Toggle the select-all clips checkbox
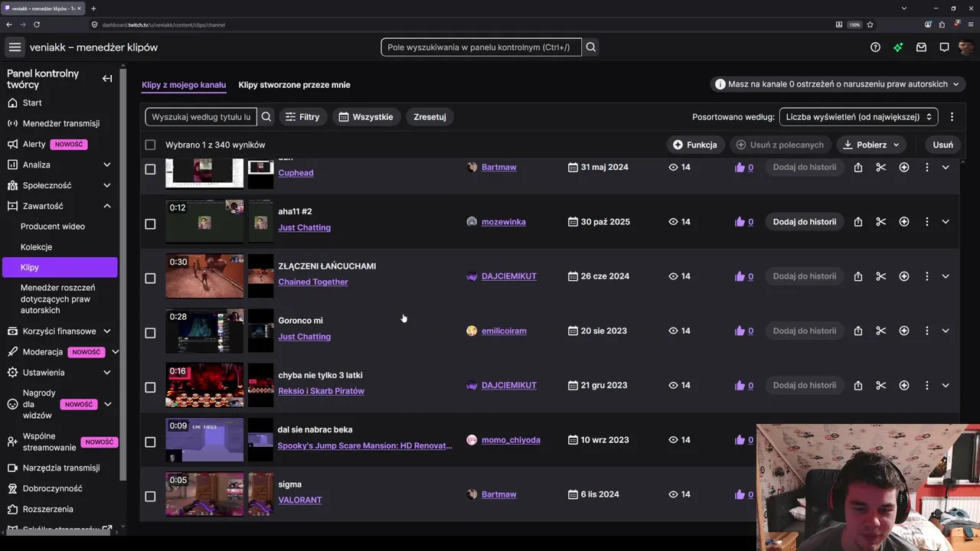This screenshot has height=551, width=980. coord(150,145)
